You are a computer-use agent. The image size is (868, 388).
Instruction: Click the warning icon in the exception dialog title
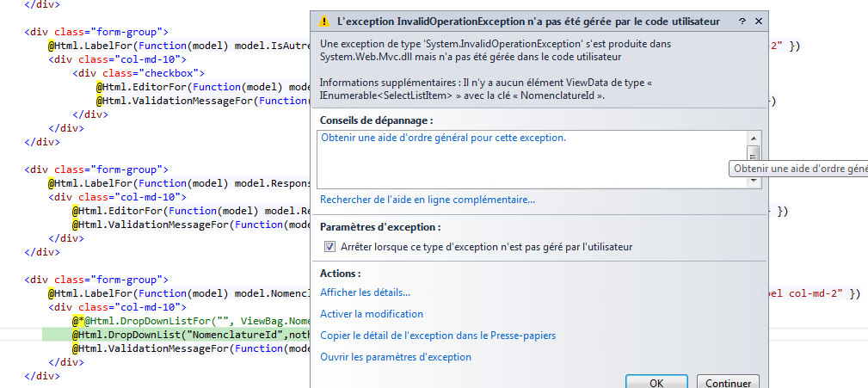(324, 22)
